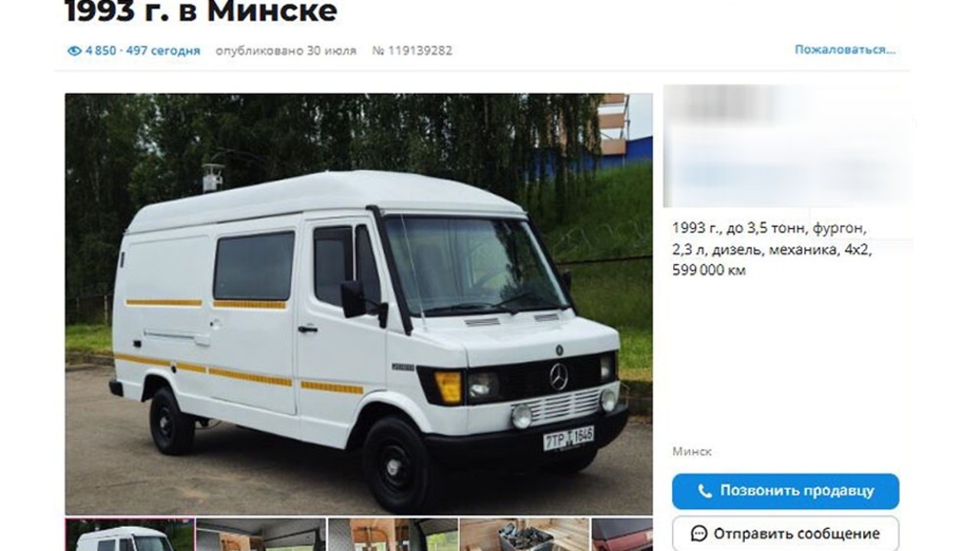Call the seller with Позвонить продавцу
980x551 pixels.
point(786,491)
